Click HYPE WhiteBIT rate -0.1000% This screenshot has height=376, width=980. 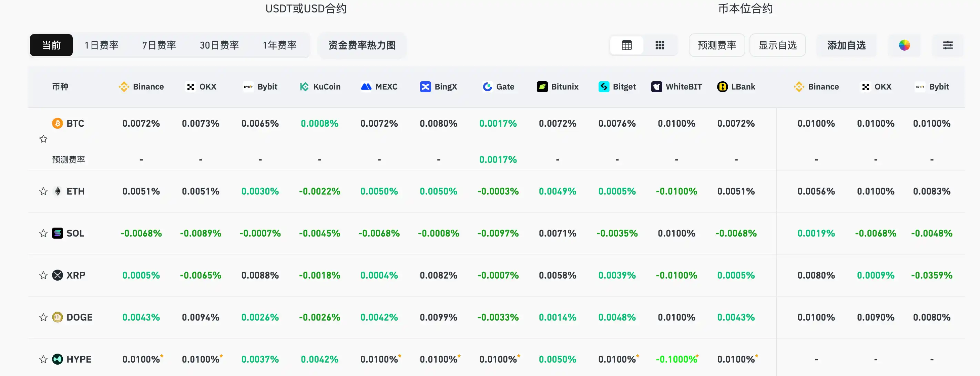tap(677, 359)
